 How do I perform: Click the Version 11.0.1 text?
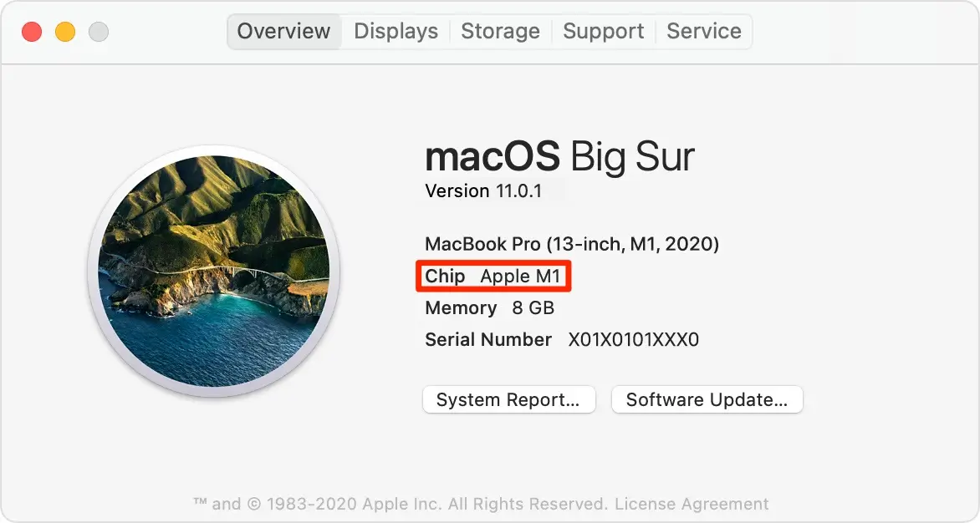coord(483,191)
